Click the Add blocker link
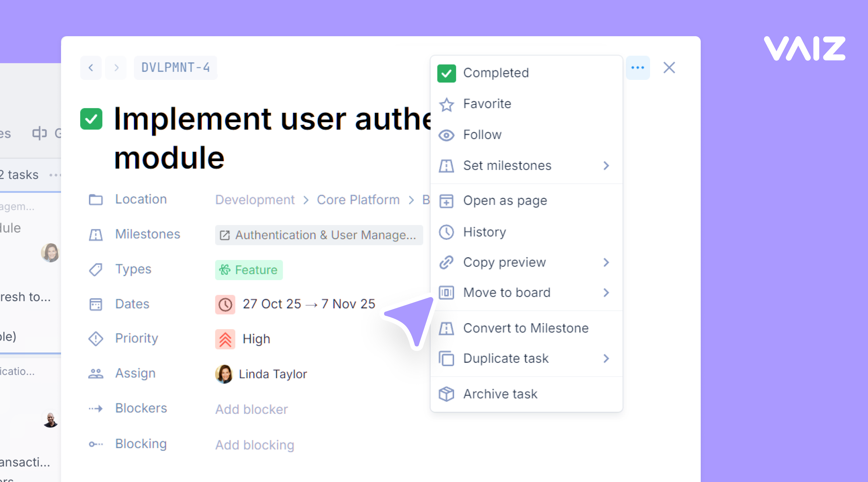Viewport: 868px width, 482px height. (251, 409)
